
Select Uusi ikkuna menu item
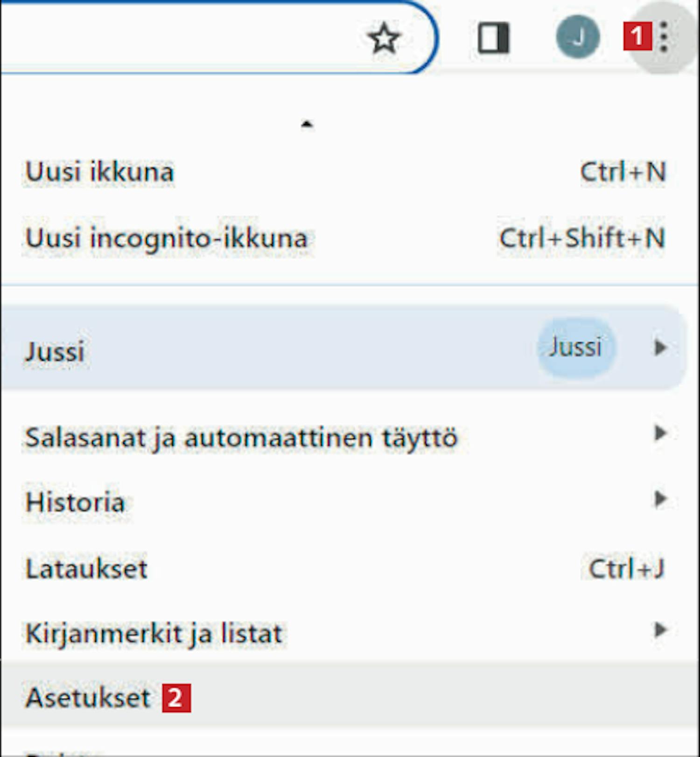(x=99, y=172)
